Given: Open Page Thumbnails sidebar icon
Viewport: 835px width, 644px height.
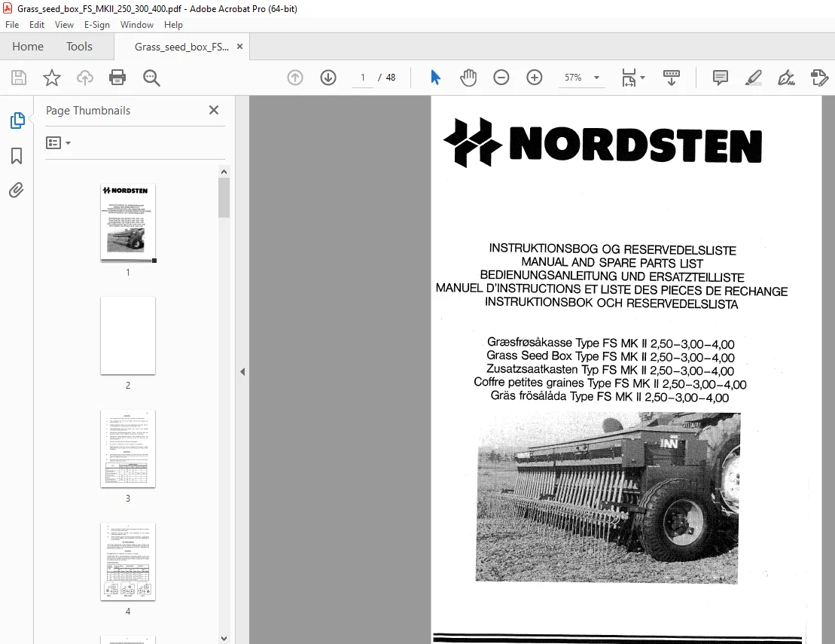Looking at the screenshot, I should 17,121.
